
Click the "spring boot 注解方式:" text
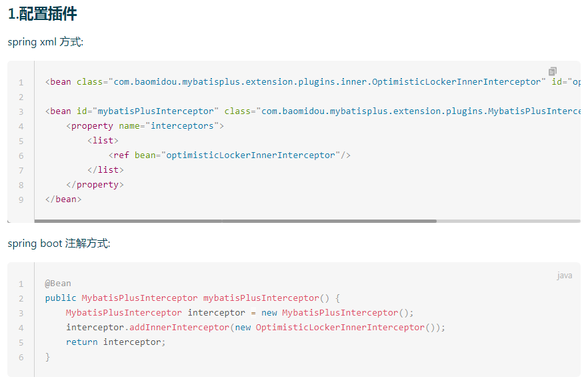[59, 244]
